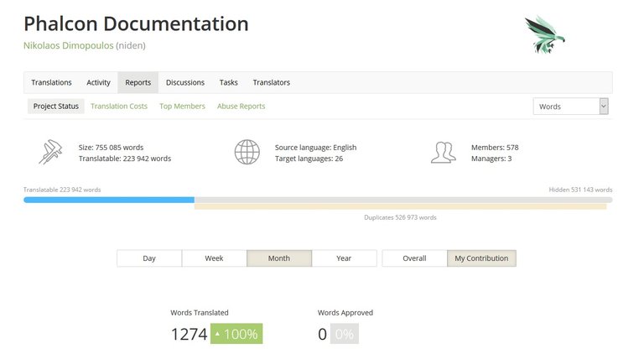Switch to Overall statistics view
Image resolution: width=644 pixels, height=354 pixels.
[414, 258]
